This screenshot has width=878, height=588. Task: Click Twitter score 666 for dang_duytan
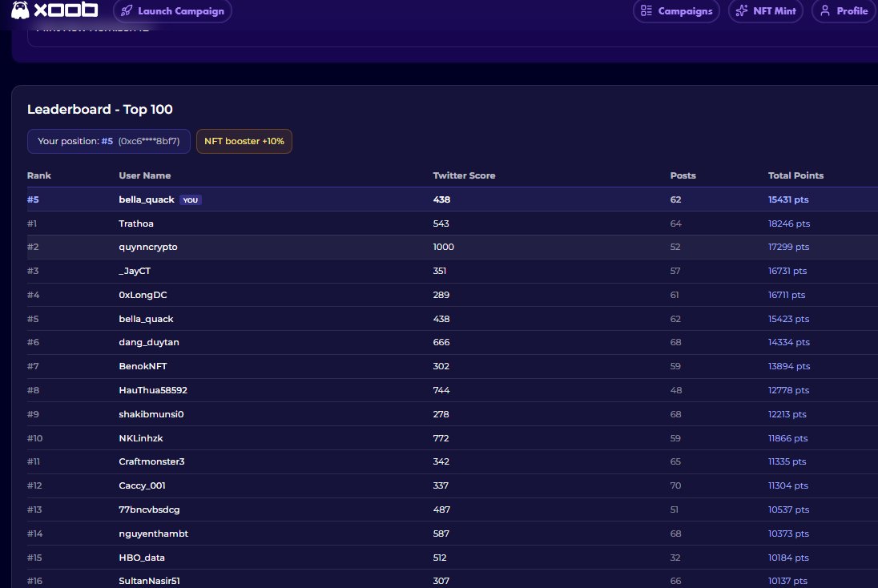pyautogui.click(x=441, y=342)
